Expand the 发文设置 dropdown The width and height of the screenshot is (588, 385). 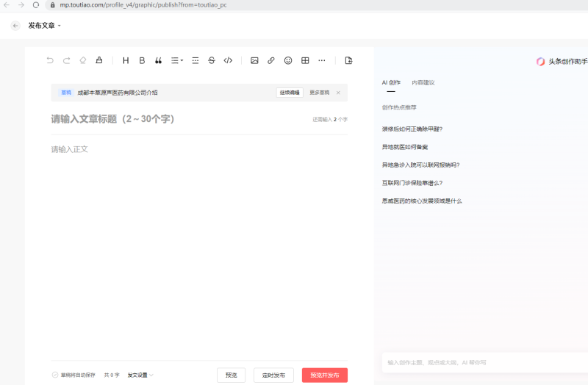tap(140, 375)
